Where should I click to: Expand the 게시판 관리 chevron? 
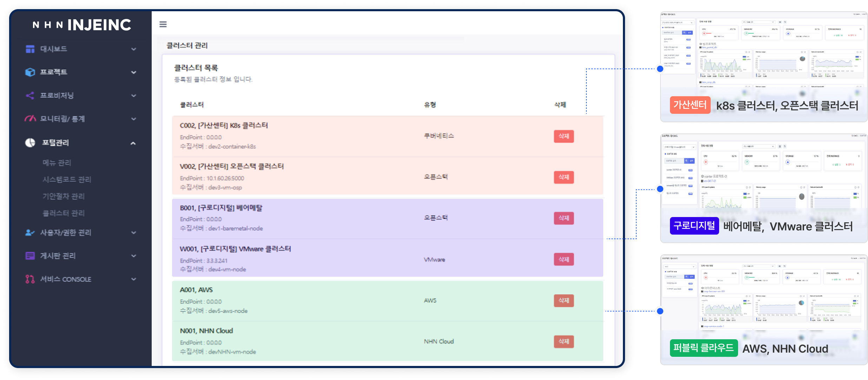tap(133, 256)
